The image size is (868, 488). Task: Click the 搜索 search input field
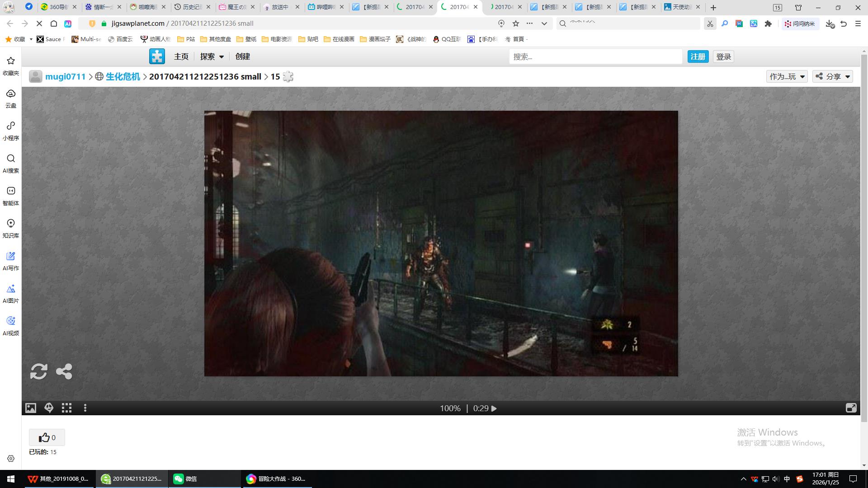595,56
